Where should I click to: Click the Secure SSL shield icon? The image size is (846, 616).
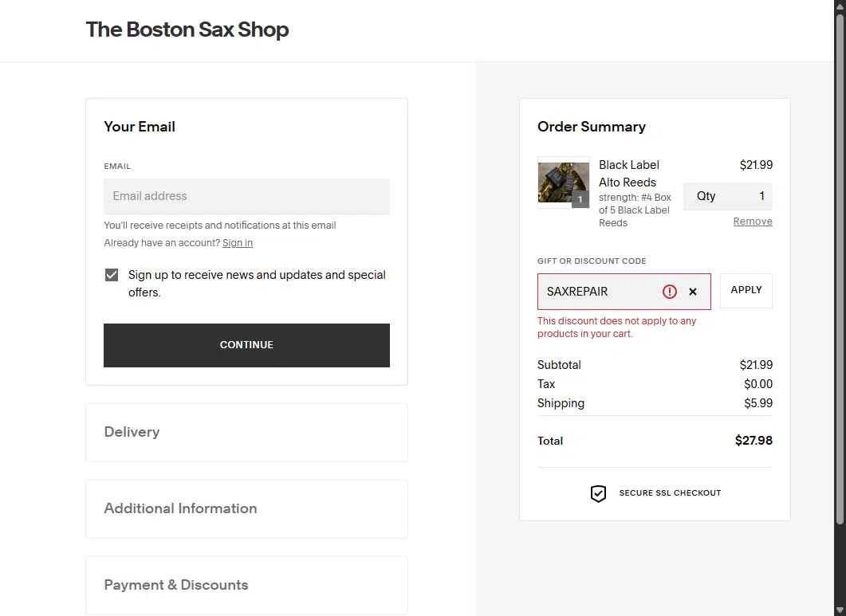click(x=598, y=493)
